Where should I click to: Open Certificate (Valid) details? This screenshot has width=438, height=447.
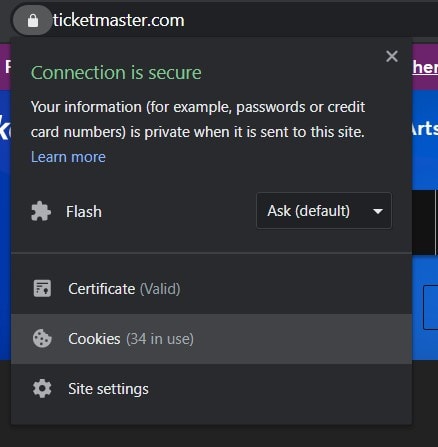[211, 289]
